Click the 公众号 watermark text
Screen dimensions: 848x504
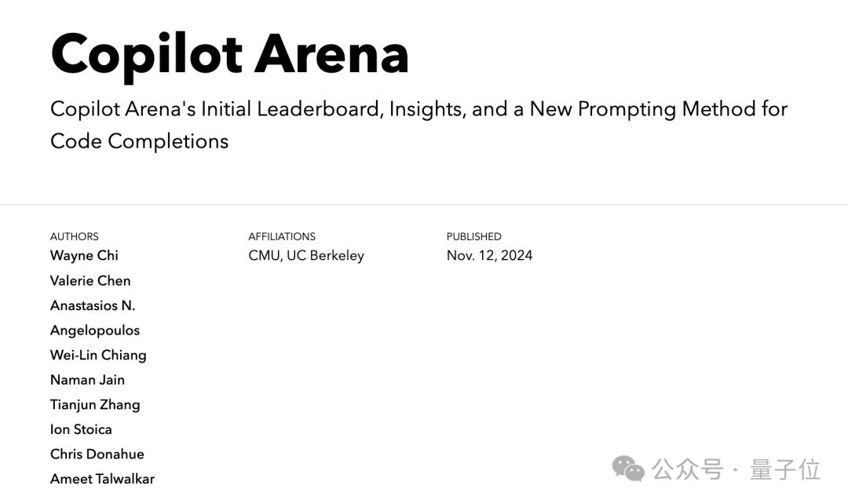coord(688,469)
